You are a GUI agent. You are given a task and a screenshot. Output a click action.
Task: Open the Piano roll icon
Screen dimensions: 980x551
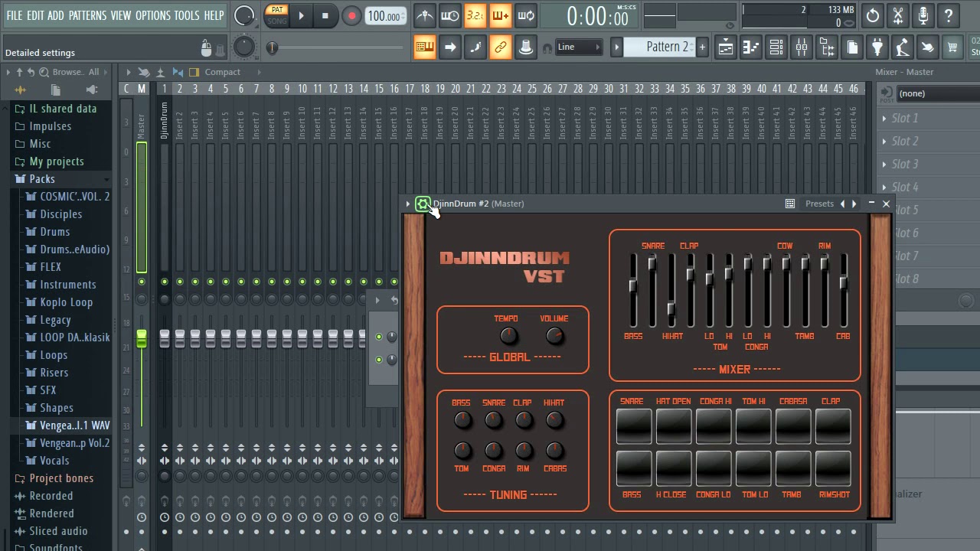pyautogui.click(x=751, y=47)
